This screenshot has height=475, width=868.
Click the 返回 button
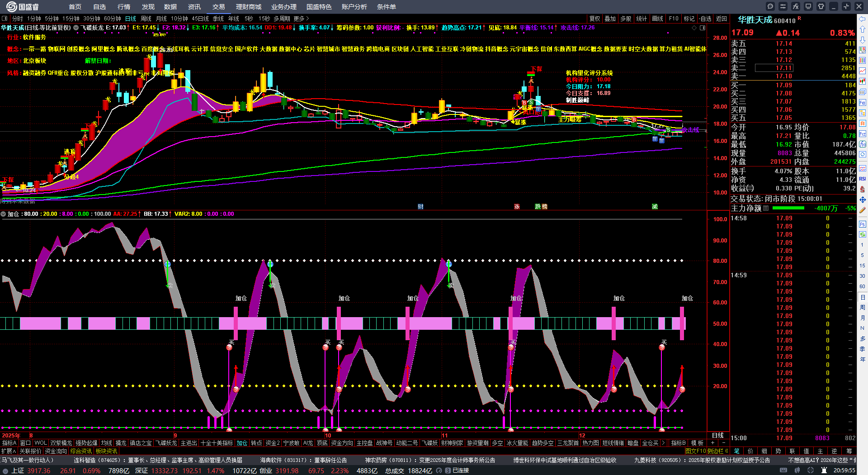tap(722, 19)
